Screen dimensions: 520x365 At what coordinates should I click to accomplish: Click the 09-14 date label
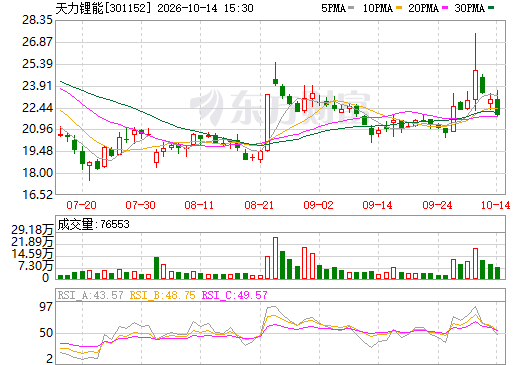pyautogui.click(x=378, y=205)
